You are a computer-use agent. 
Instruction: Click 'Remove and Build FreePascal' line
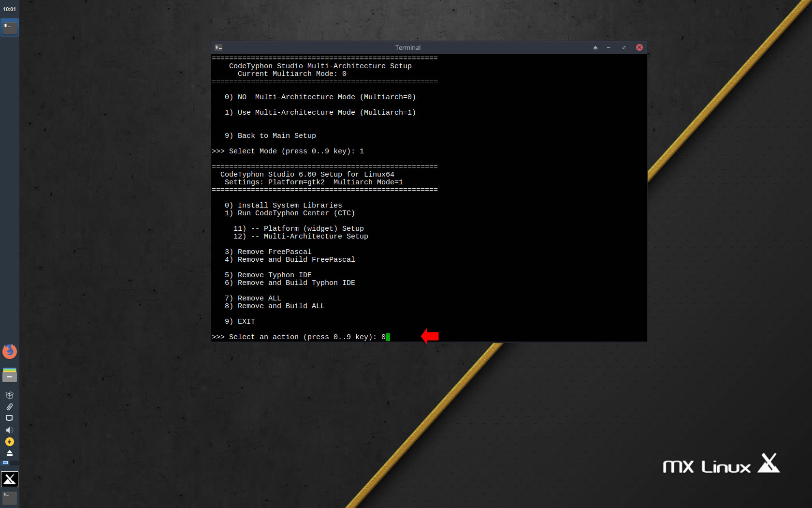point(290,259)
